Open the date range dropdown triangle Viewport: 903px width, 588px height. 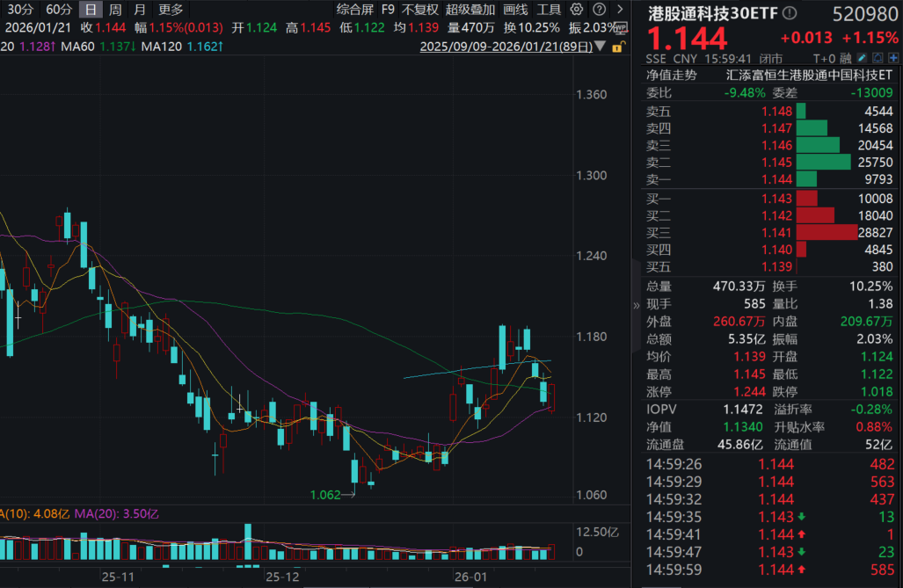(x=601, y=45)
